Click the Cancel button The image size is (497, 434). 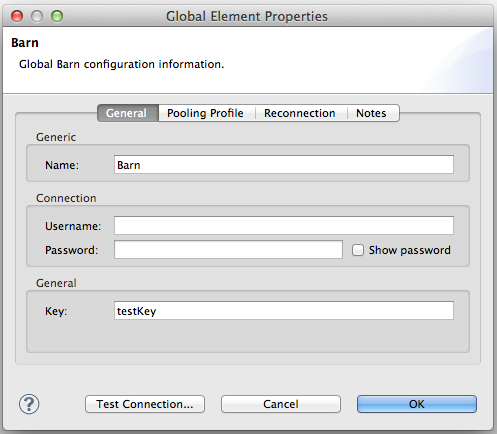pos(281,404)
